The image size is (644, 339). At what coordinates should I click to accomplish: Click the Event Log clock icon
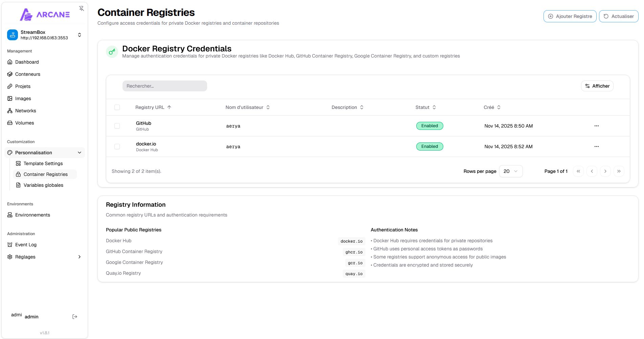[x=10, y=245]
